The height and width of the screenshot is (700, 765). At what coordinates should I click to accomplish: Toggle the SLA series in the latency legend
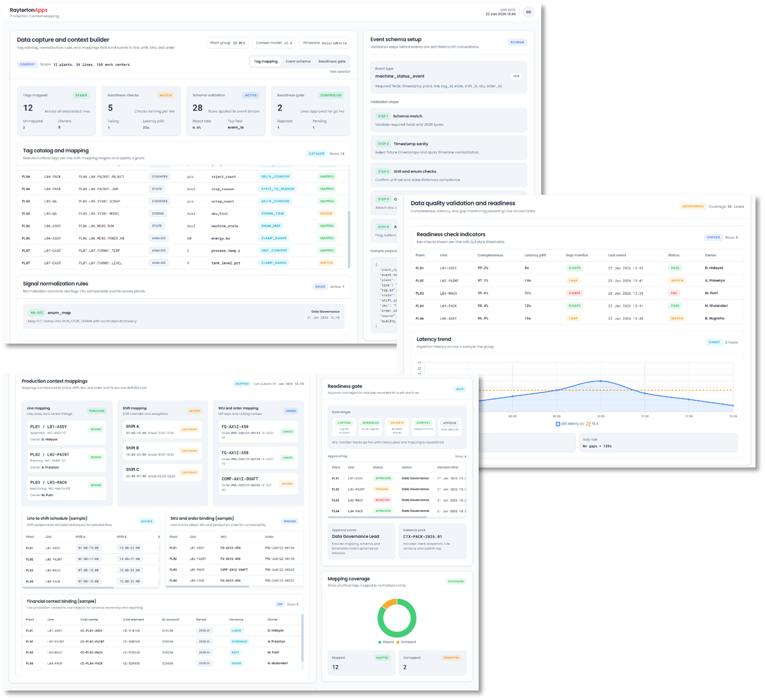[593, 424]
